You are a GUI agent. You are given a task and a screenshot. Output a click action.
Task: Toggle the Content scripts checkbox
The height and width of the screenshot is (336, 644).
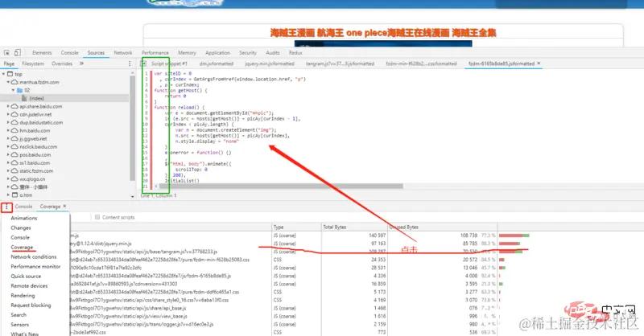point(97,217)
